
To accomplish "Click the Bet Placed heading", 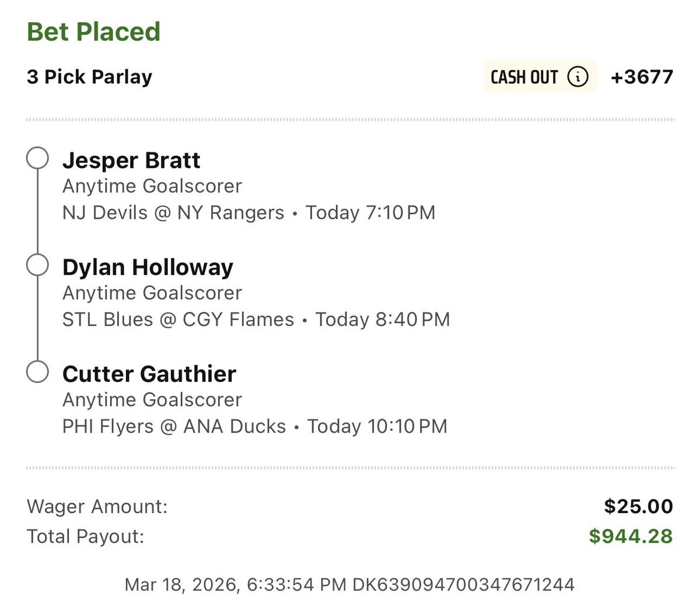I will [x=93, y=31].
